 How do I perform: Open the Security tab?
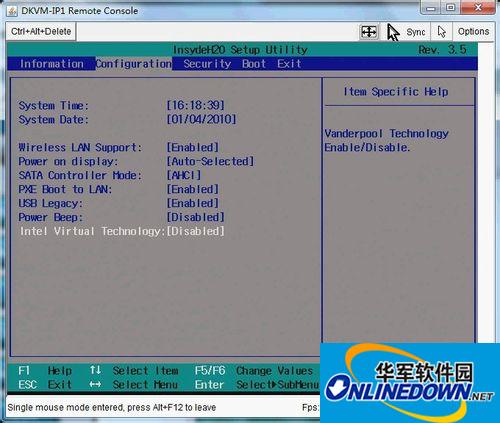(x=207, y=64)
